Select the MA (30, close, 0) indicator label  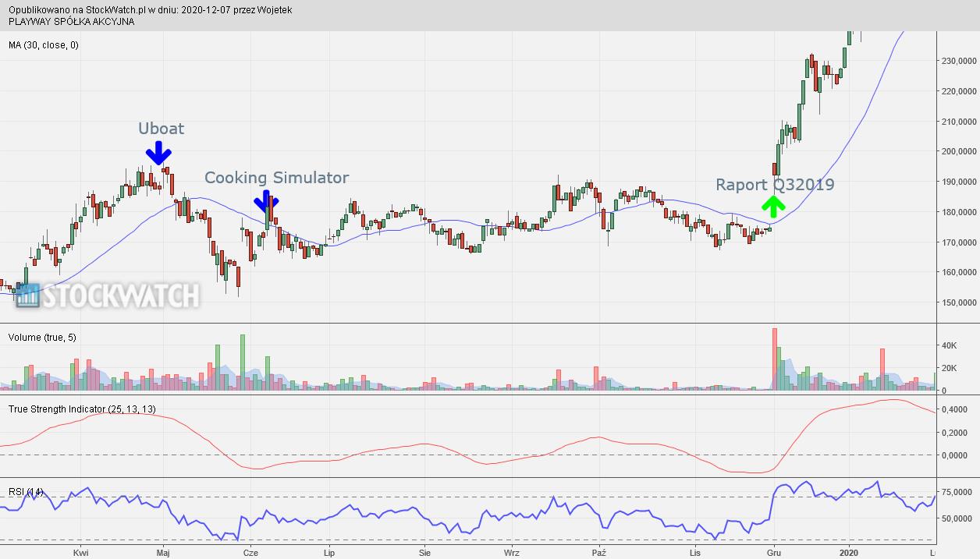pos(44,45)
